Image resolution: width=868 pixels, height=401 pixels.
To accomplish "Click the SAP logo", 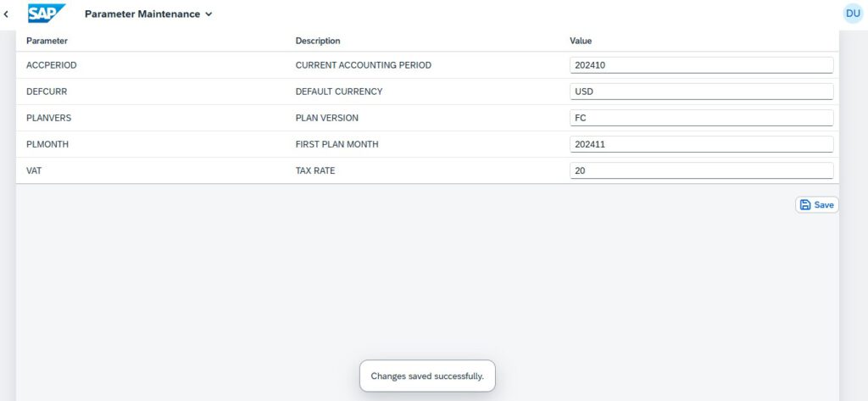I will (47, 14).
